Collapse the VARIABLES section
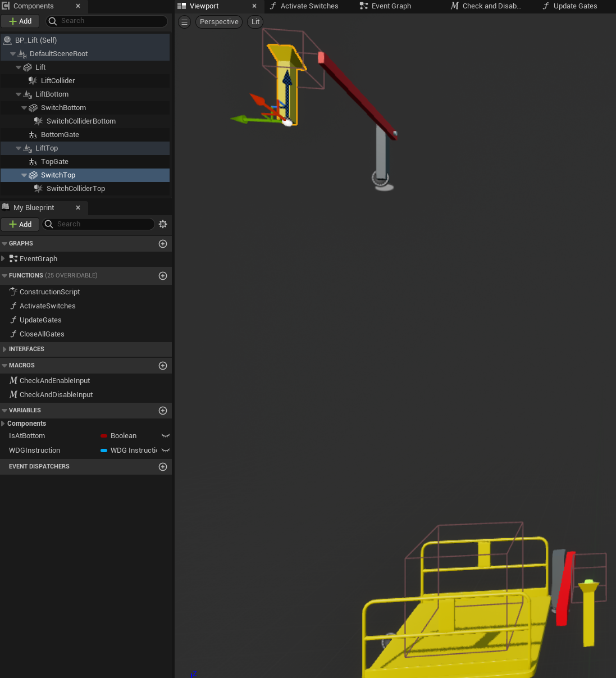This screenshot has width=616, height=678. (x=4, y=411)
